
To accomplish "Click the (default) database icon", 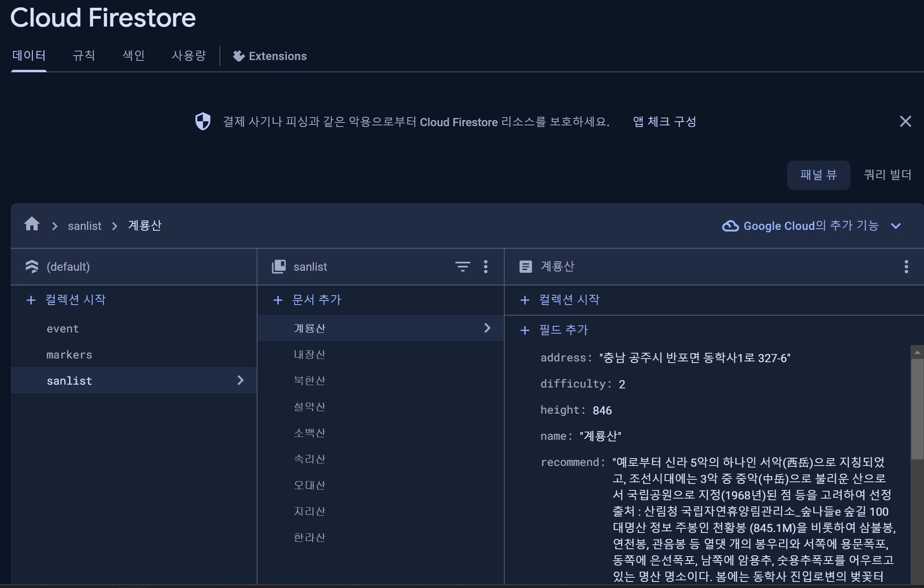I will click(x=32, y=267).
